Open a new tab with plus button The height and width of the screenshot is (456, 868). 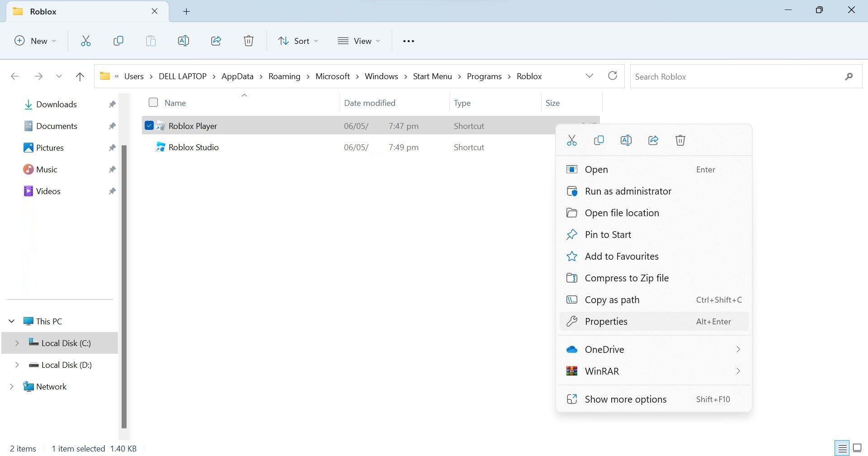coord(186,12)
